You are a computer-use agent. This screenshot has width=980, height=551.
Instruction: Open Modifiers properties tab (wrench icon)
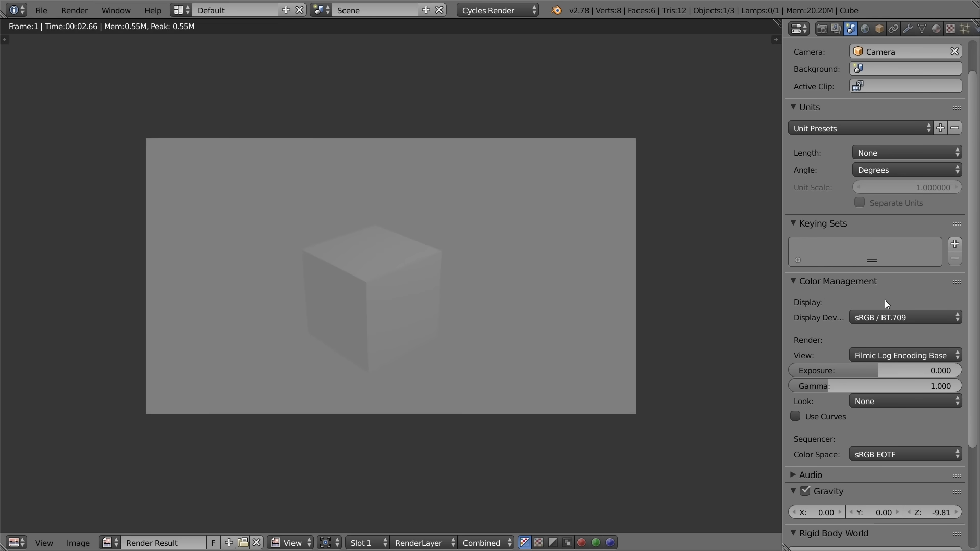point(908,29)
